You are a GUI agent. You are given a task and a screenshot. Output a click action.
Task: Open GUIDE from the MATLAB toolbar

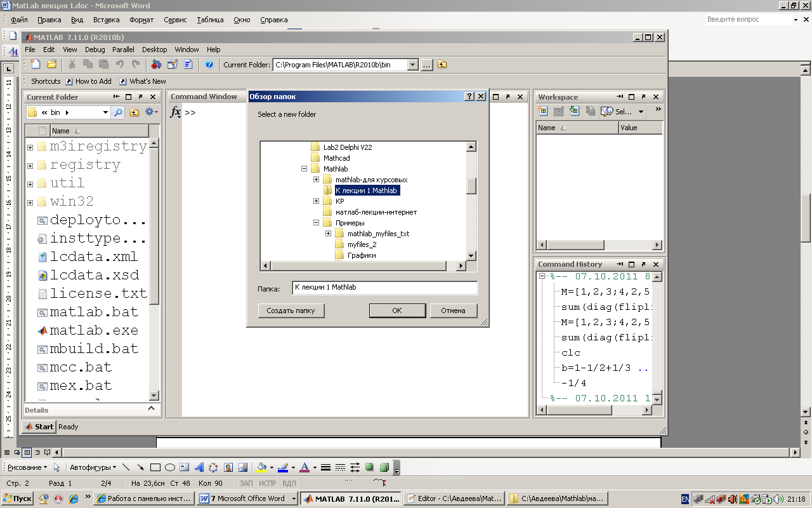172,64
